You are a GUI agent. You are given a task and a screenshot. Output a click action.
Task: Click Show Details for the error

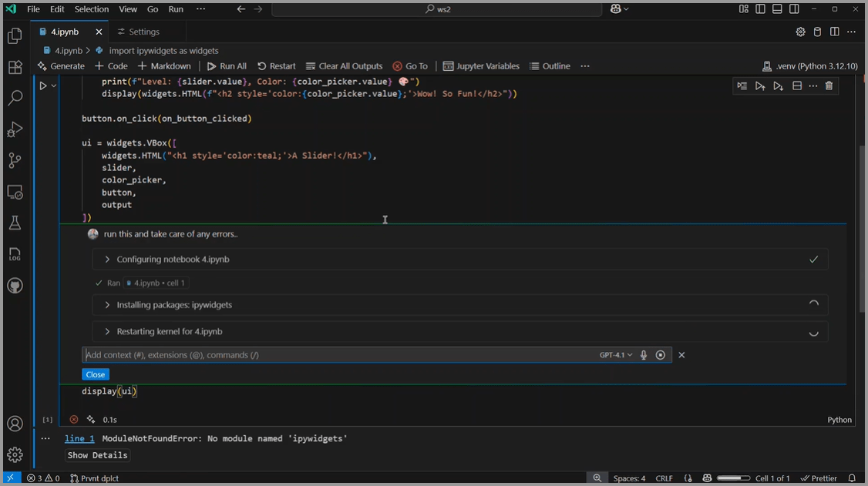(x=97, y=455)
